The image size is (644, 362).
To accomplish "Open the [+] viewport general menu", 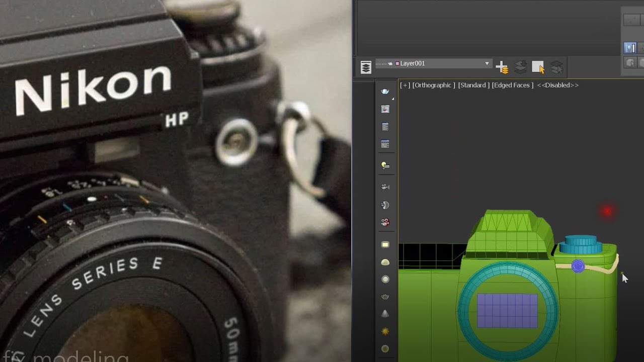I will point(405,85).
